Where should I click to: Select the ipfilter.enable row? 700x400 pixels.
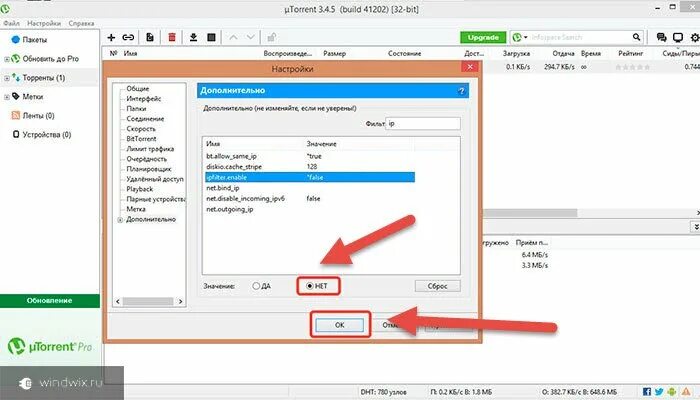(x=310, y=177)
